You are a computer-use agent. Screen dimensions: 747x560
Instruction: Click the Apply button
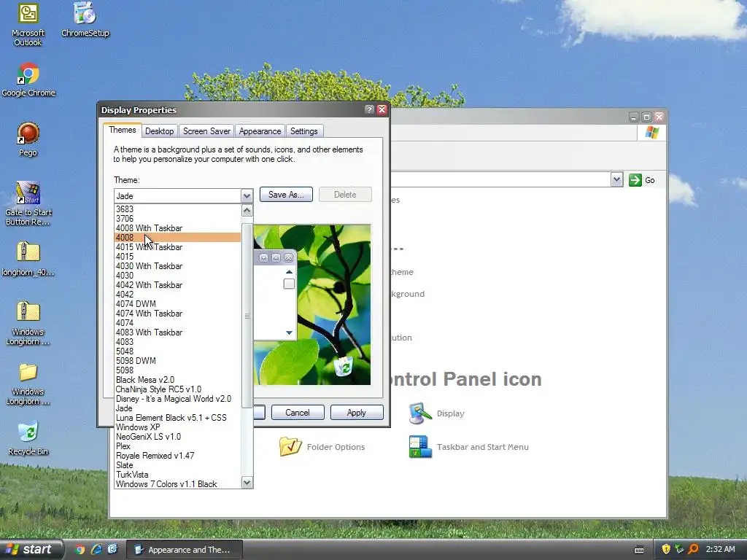pos(357,413)
